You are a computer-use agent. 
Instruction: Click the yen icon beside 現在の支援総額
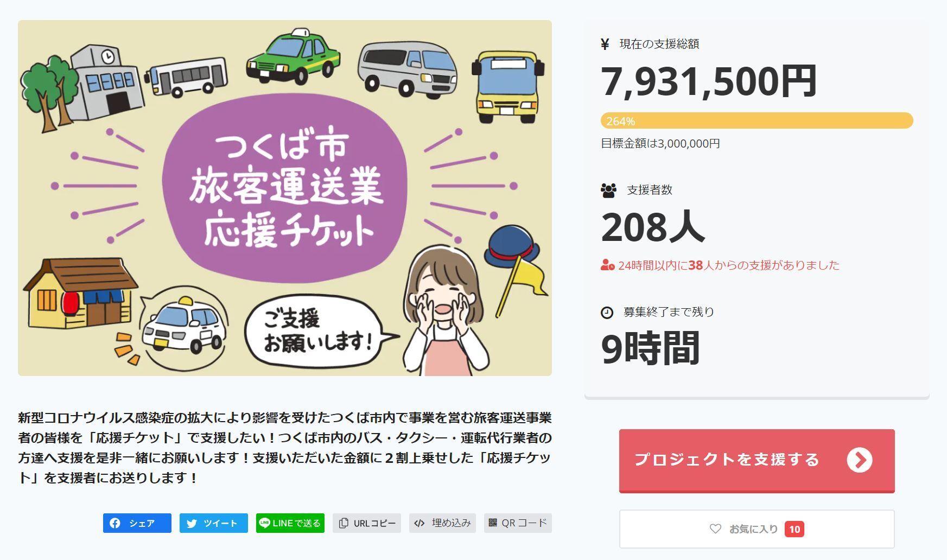(605, 44)
